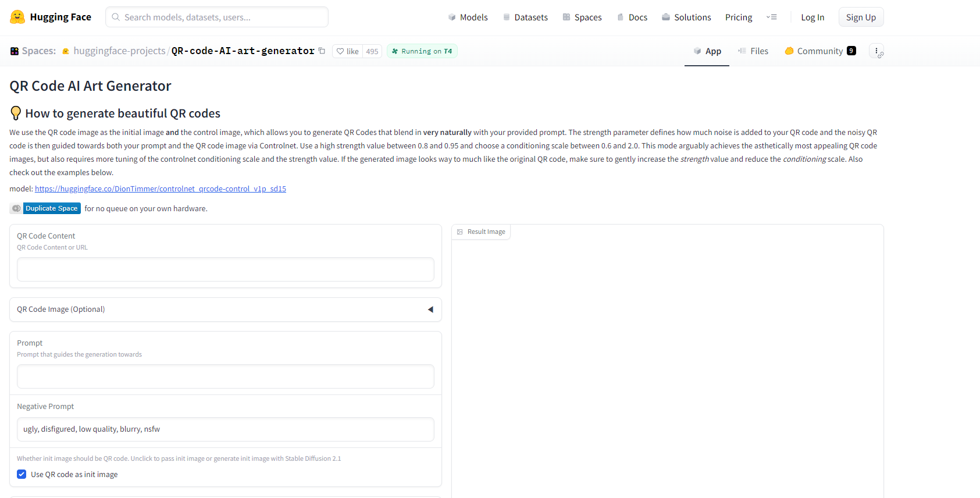The height and width of the screenshot is (498, 980).
Task: Click the heart like icon
Action: pyautogui.click(x=340, y=51)
